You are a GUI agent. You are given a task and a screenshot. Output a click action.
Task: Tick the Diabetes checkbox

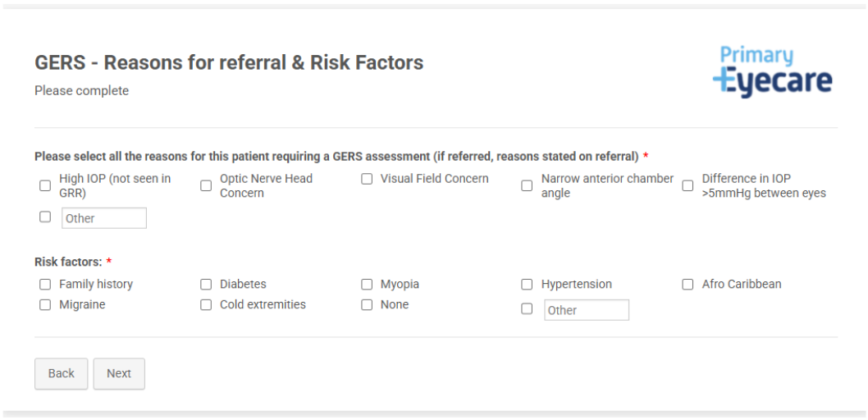pos(206,285)
